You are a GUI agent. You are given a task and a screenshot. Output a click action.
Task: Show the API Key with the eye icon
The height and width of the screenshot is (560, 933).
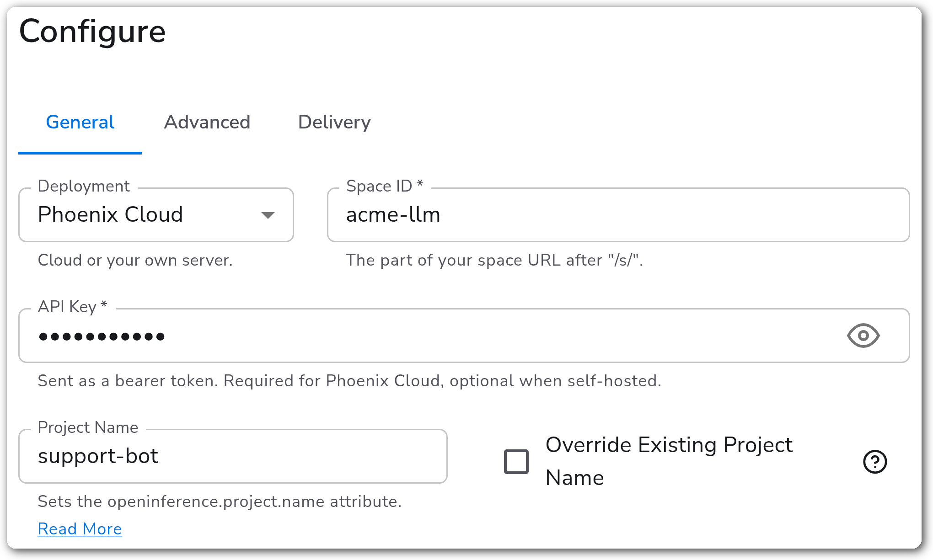click(863, 336)
